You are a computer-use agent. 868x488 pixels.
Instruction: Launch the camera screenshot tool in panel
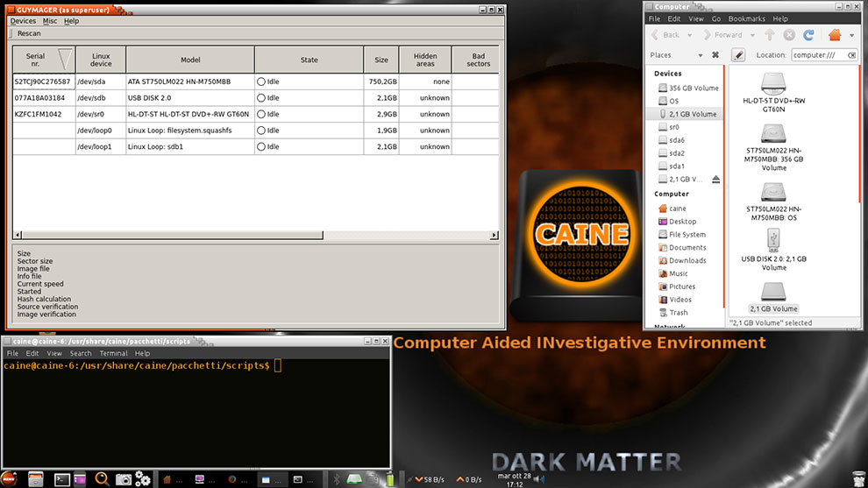point(123,479)
